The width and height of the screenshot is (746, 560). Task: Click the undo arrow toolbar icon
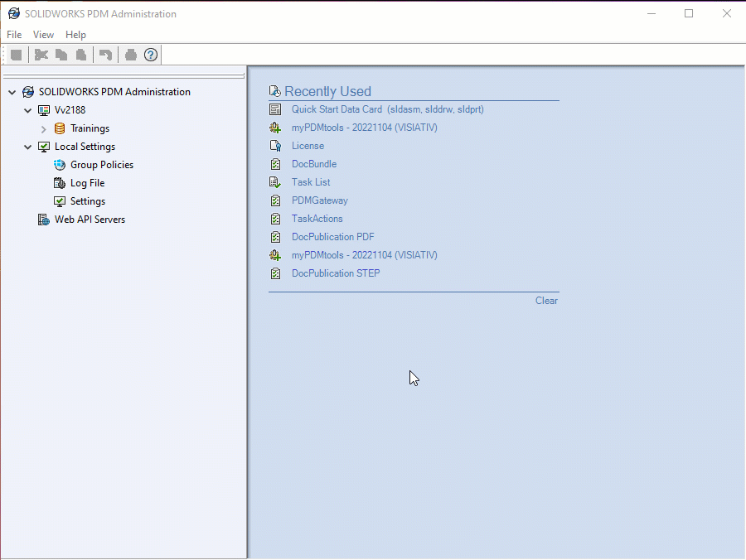[x=105, y=55]
